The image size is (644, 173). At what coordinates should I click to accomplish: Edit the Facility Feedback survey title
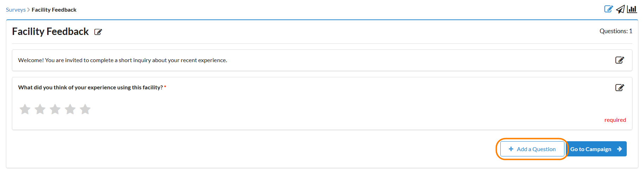point(98,32)
